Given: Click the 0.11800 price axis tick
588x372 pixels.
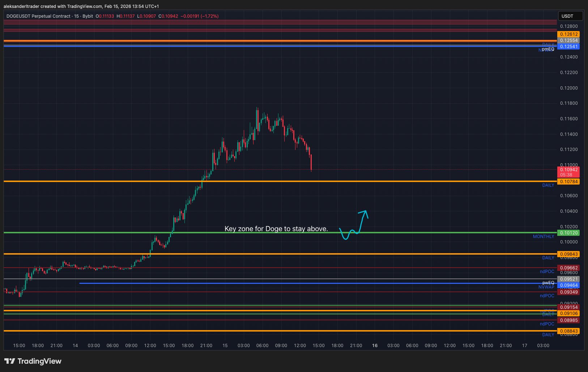Looking at the screenshot, I should [569, 103].
